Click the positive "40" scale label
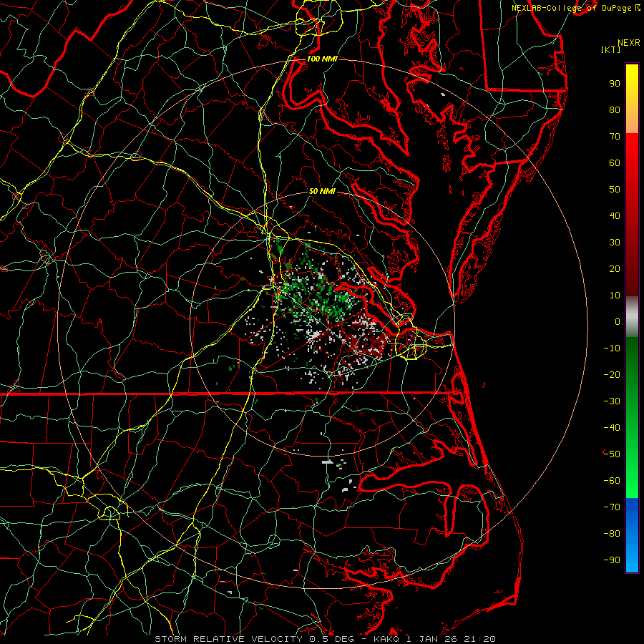 pyautogui.click(x=615, y=216)
